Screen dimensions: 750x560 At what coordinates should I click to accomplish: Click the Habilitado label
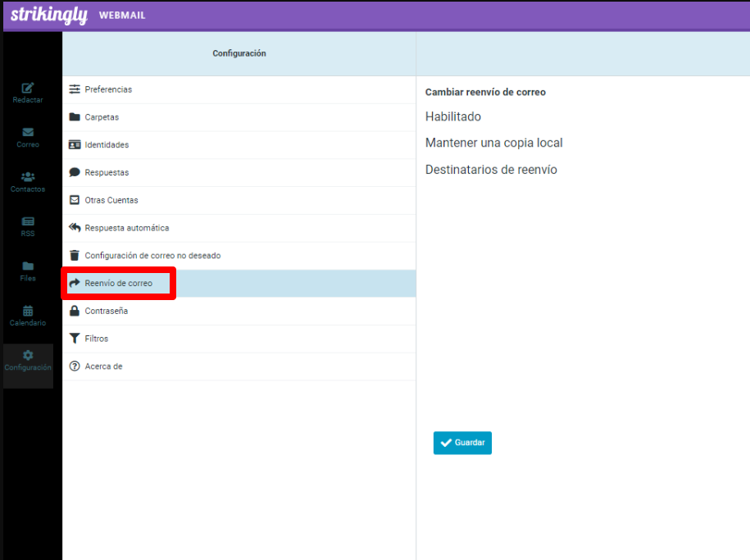[453, 116]
